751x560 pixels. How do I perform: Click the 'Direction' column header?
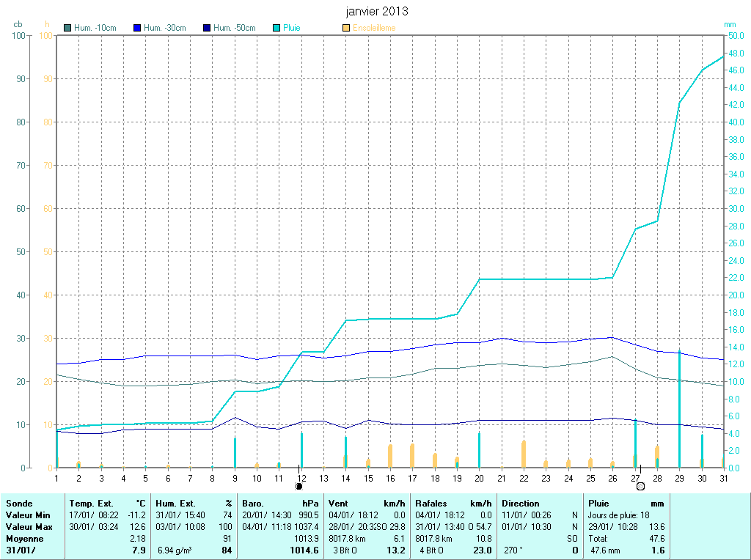[x=521, y=504]
